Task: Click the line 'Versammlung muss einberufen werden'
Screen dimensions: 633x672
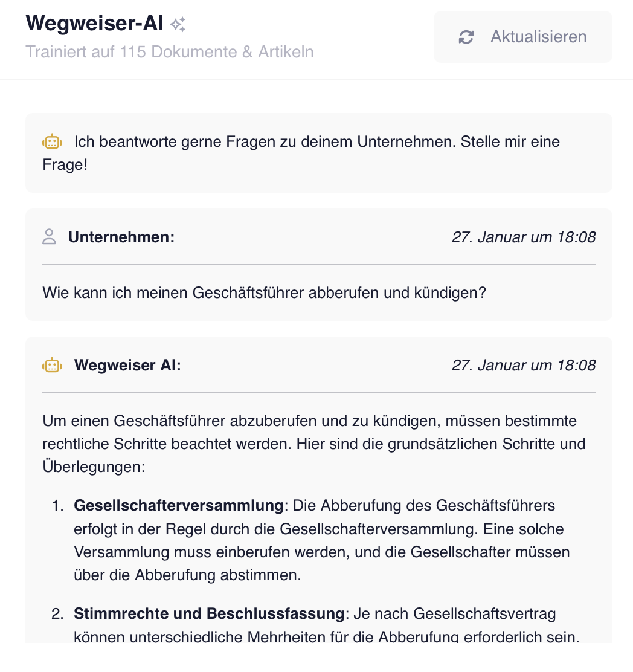Action: 322,552
